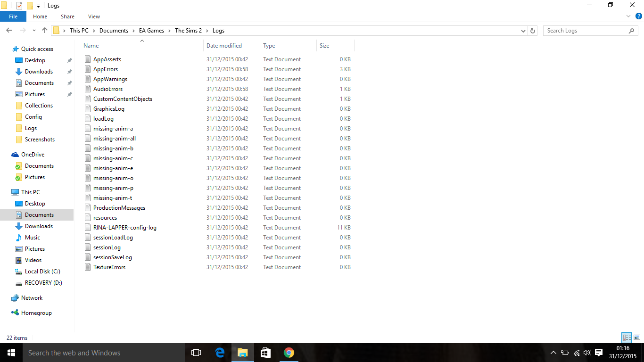
Task: Click the Back navigation arrow
Action: point(9,31)
